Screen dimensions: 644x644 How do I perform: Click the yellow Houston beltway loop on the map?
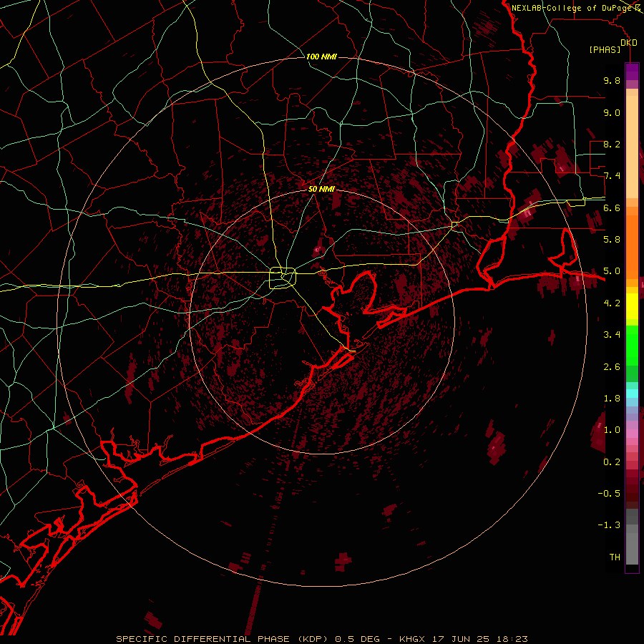pyautogui.click(x=283, y=278)
